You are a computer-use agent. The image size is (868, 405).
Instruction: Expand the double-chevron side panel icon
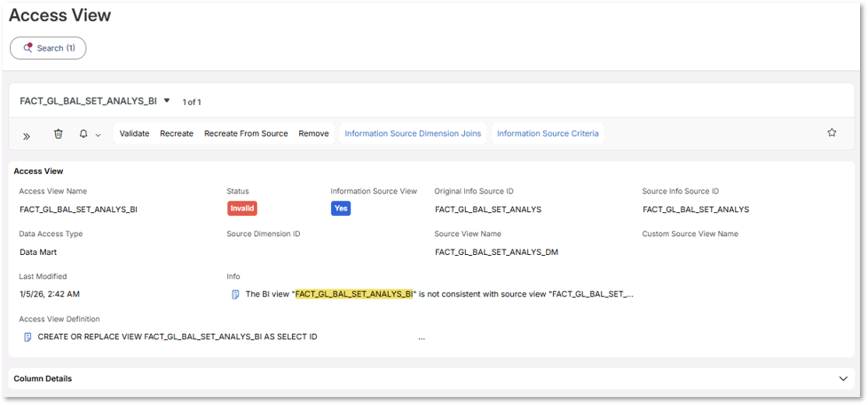coord(26,134)
